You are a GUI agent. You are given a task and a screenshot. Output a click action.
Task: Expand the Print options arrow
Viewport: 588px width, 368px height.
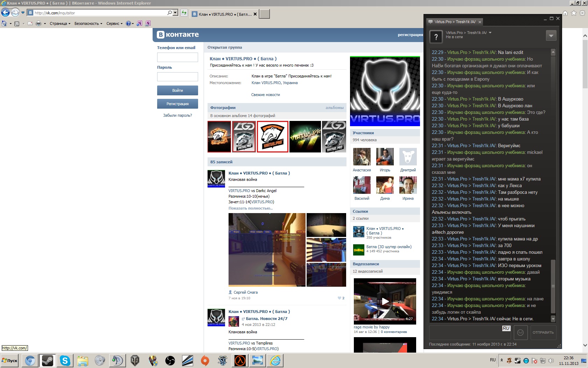[45, 24]
